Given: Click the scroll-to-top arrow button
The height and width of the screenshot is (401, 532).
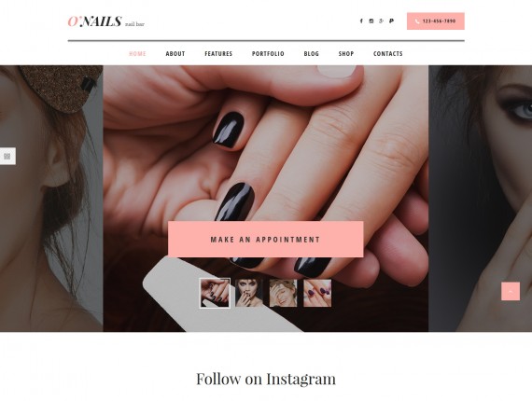Looking at the screenshot, I should click(511, 291).
